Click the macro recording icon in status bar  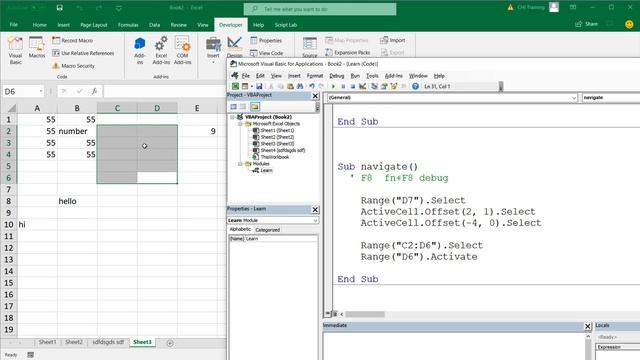coord(31,355)
